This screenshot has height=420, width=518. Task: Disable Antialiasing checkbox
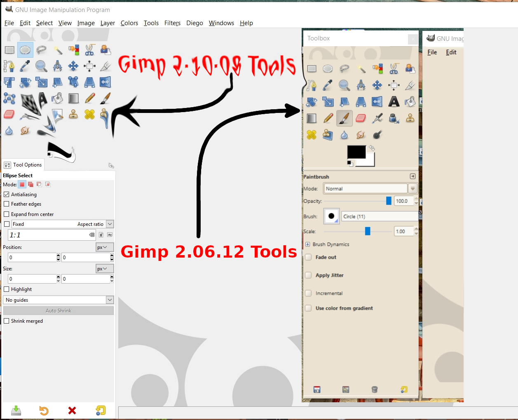click(7, 194)
